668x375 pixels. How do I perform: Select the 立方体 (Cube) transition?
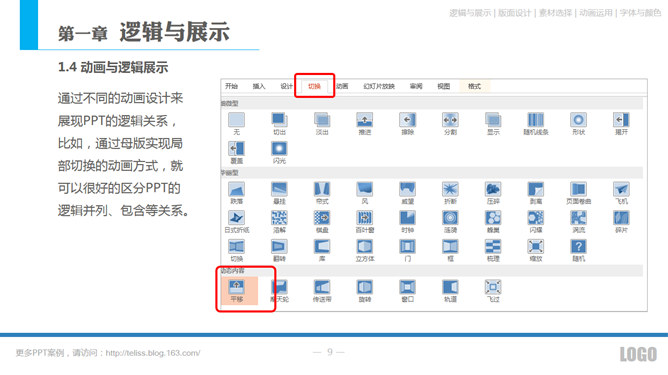[x=365, y=251]
